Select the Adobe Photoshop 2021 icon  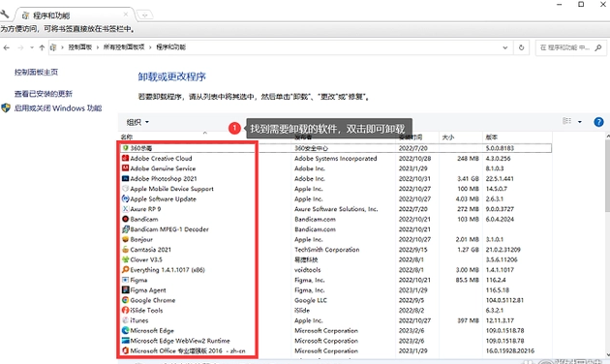(x=125, y=178)
